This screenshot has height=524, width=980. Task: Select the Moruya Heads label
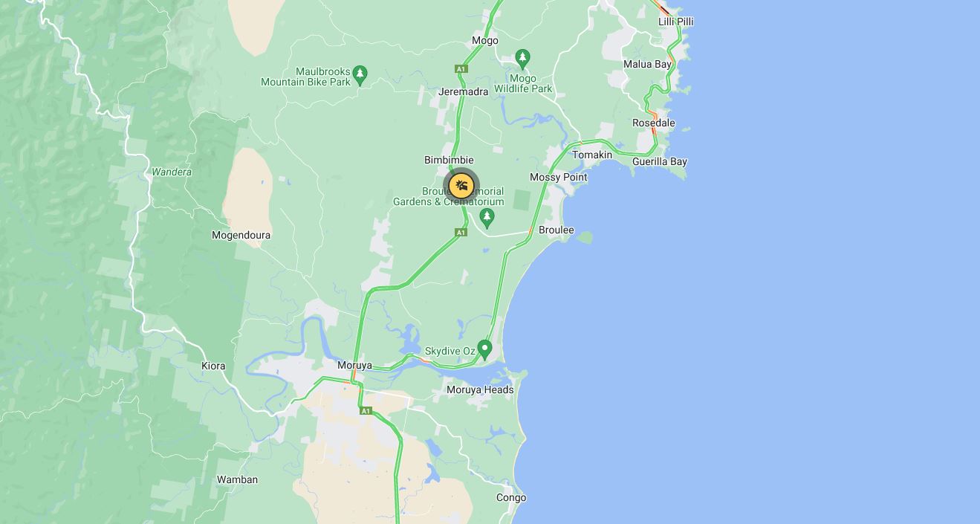480,389
